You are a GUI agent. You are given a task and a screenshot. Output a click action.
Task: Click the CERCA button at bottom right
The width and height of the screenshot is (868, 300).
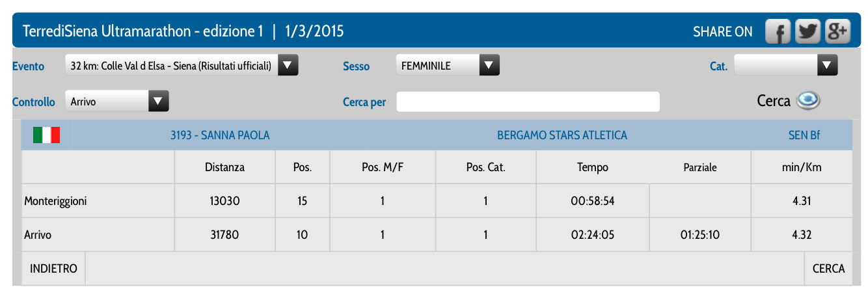(828, 269)
